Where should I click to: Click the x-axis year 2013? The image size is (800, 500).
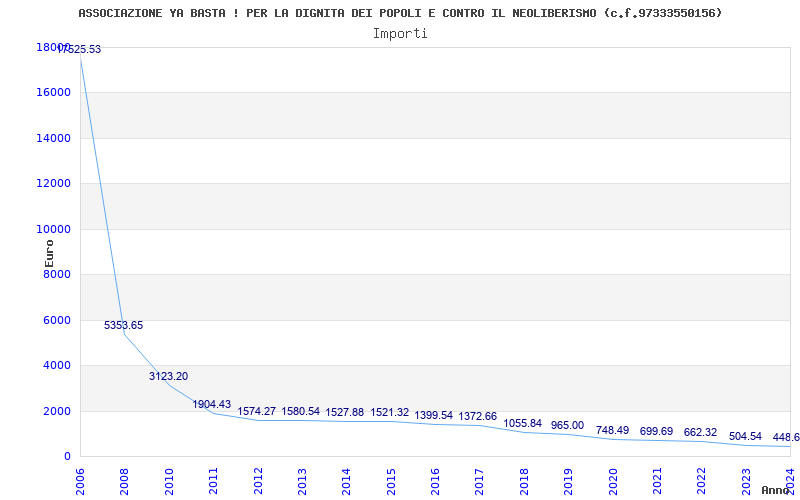point(302,481)
